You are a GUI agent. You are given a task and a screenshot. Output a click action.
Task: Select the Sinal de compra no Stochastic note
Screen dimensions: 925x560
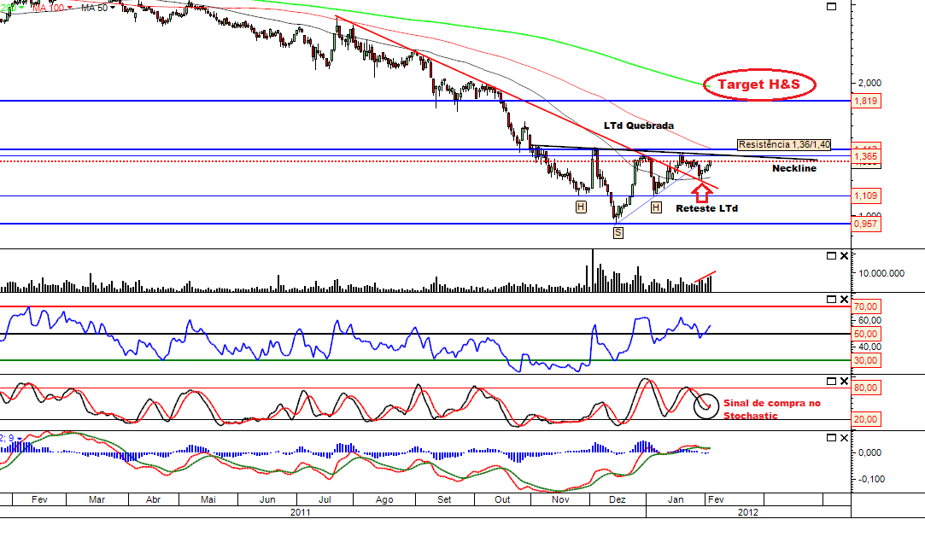point(771,409)
